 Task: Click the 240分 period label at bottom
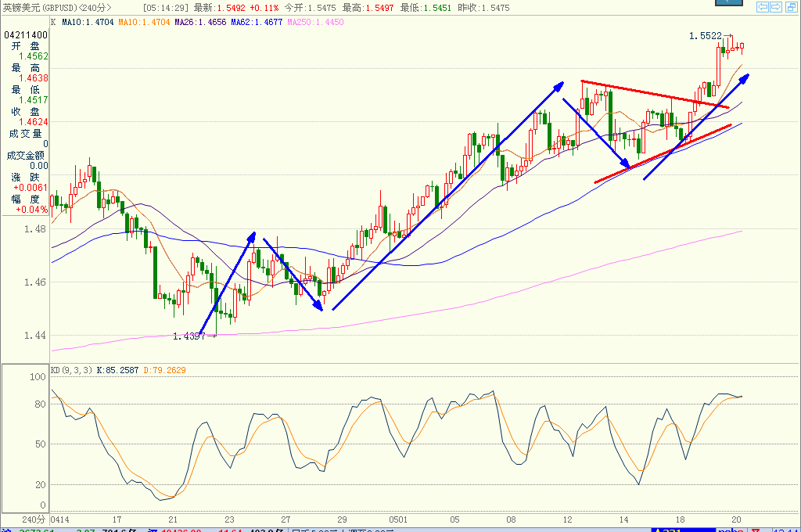pos(34,519)
